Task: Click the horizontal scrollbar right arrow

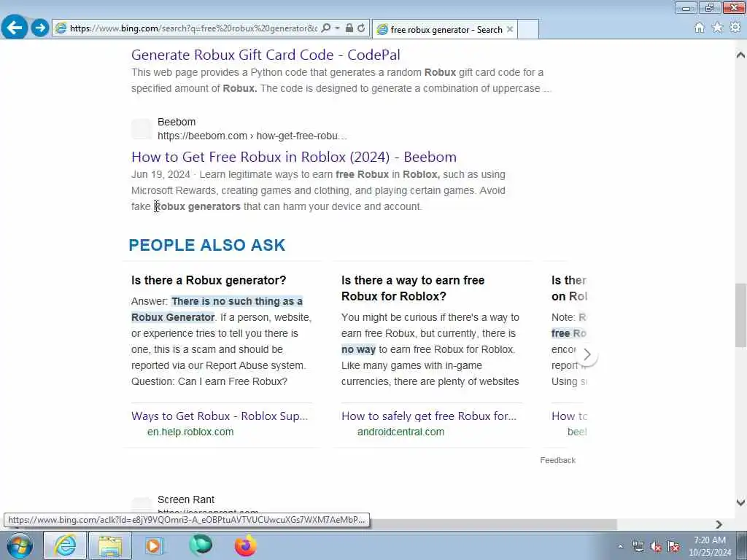Action: 719,524
